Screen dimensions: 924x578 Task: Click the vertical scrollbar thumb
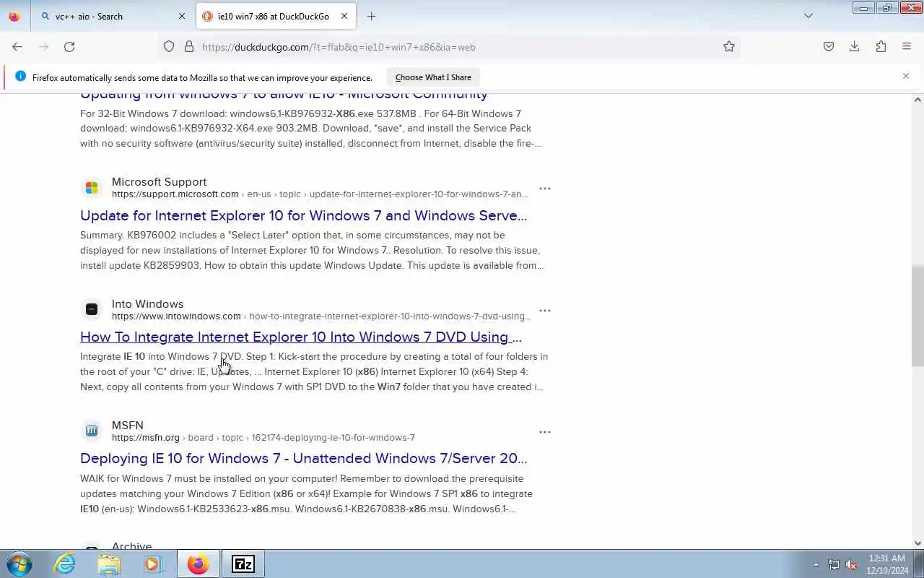[918, 315]
